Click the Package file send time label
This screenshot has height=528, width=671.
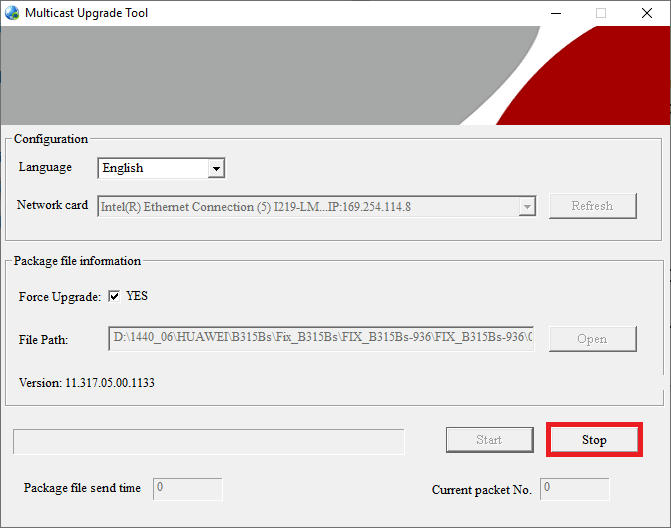click(x=82, y=488)
